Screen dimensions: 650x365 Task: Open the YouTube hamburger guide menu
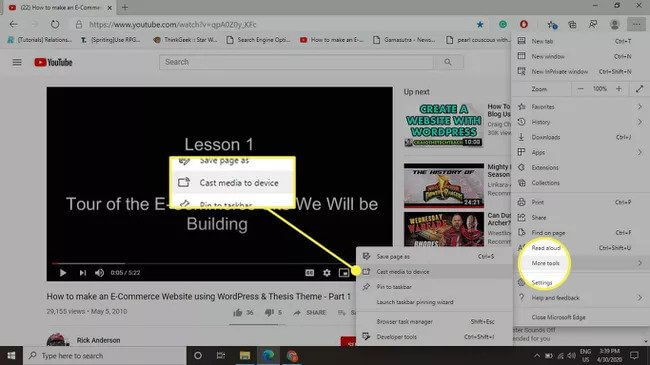(x=17, y=62)
